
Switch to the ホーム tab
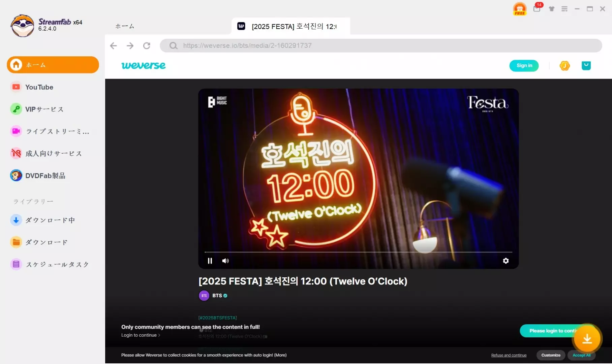point(125,26)
